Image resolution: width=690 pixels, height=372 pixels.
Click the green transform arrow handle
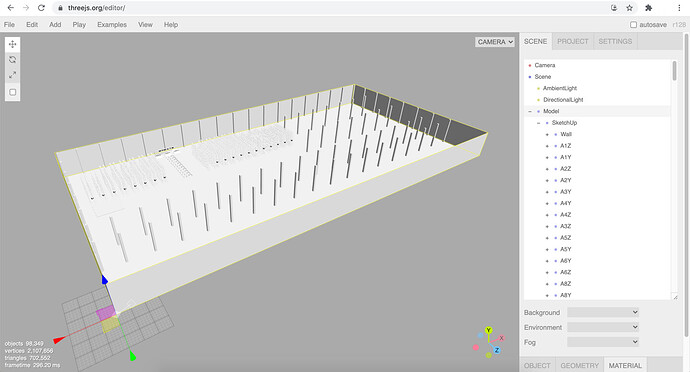coord(132,356)
